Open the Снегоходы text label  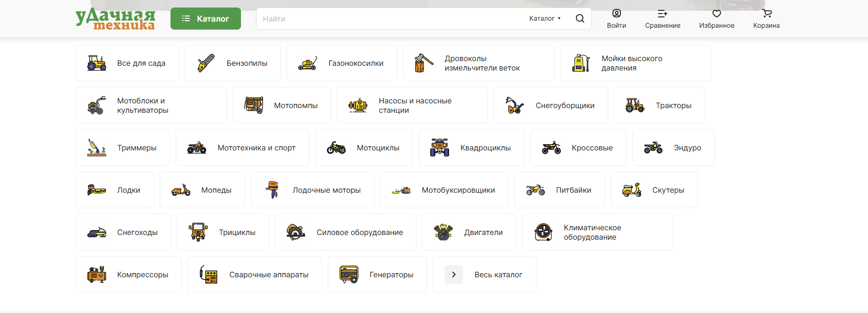[x=138, y=232]
